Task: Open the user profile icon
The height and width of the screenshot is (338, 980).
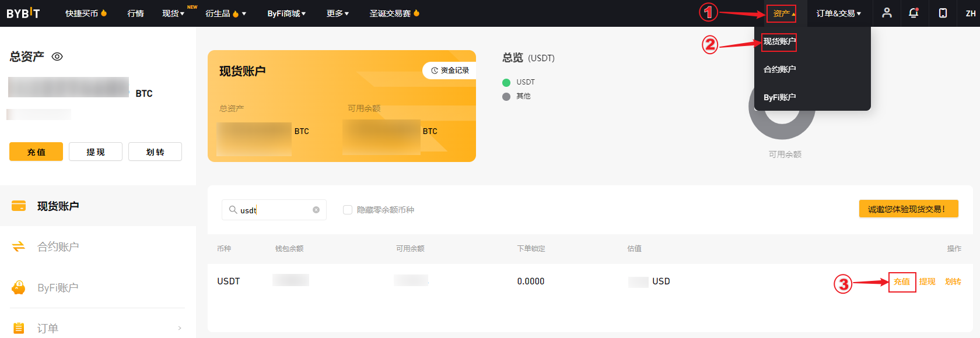Action: pyautogui.click(x=887, y=13)
